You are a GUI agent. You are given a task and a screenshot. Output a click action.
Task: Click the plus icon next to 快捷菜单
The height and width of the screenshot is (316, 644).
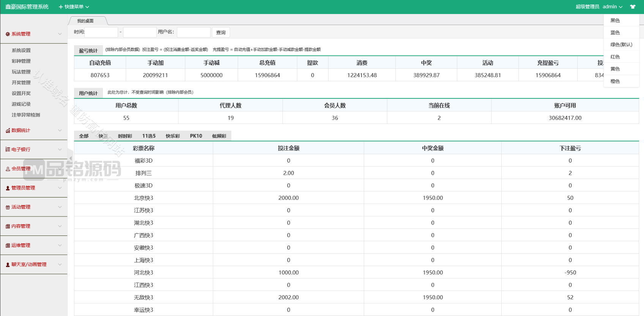61,7
